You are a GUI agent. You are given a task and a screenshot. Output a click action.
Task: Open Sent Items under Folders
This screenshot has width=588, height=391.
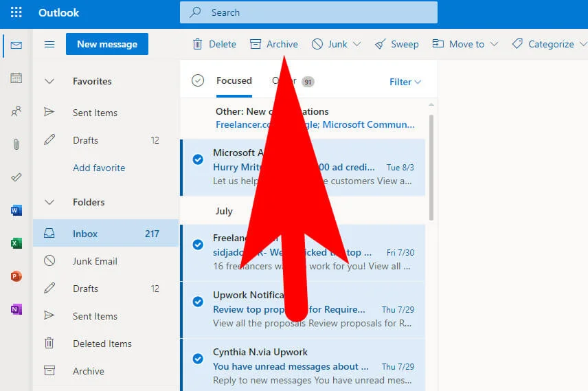pyautogui.click(x=106, y=316)
